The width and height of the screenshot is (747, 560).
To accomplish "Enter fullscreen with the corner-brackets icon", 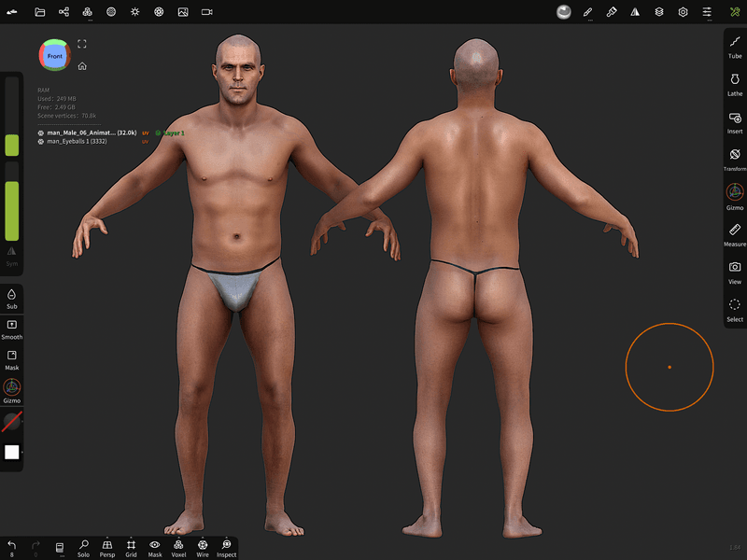I will (x=82, y=44).
